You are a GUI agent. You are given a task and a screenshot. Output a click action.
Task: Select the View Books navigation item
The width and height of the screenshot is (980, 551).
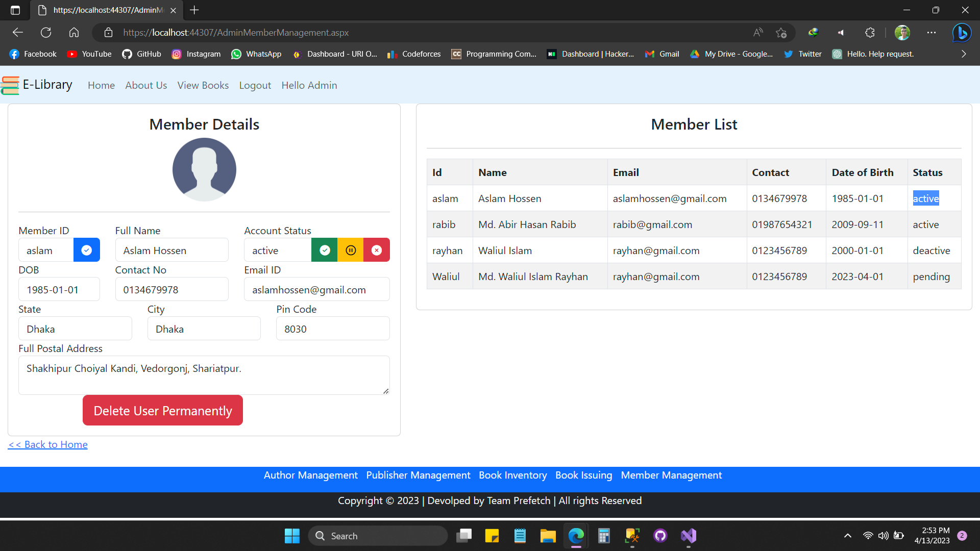coord(203,85)
